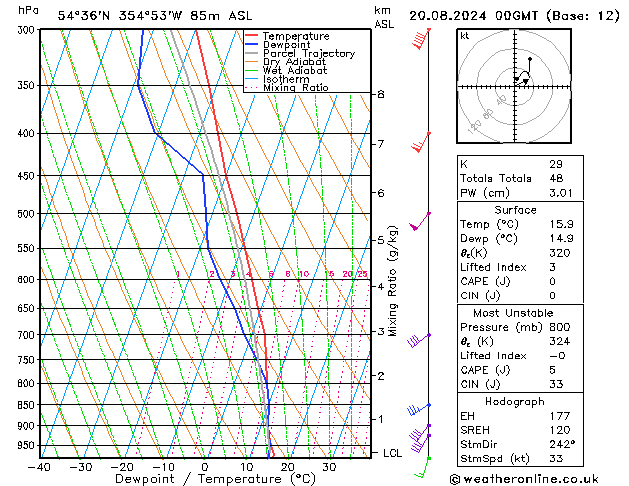
Task: Click the '-20' temperature axis tick
Action: [122, 467]
